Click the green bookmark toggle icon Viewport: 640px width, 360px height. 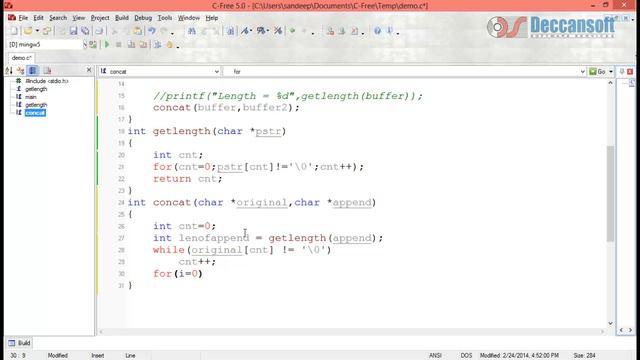click(292, 31)
